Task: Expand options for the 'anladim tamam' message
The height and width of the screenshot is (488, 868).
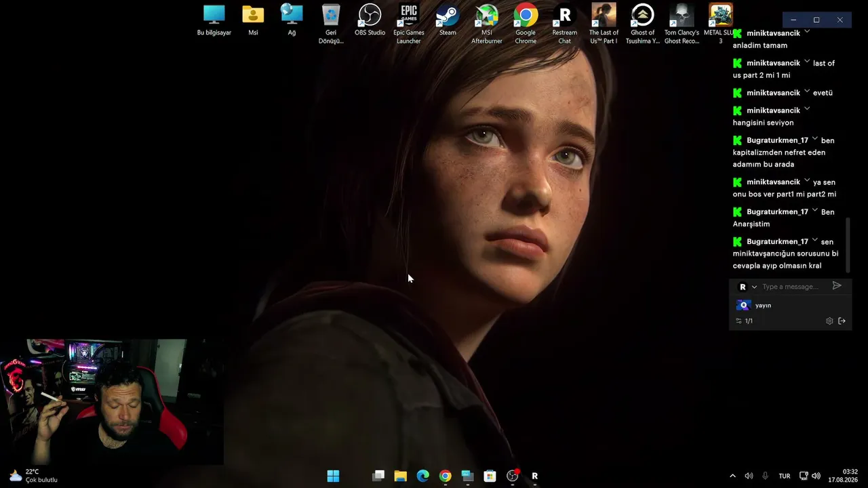Action: (x=807, y=32)
